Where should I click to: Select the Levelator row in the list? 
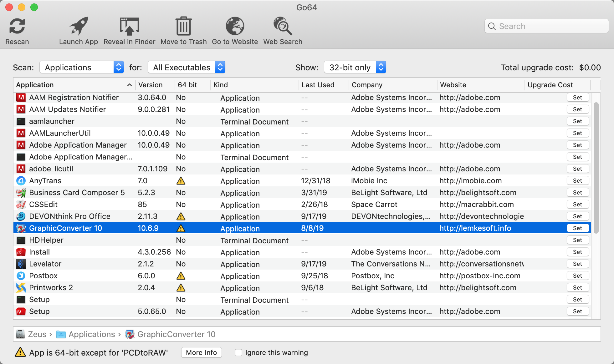tap(45, 264)
